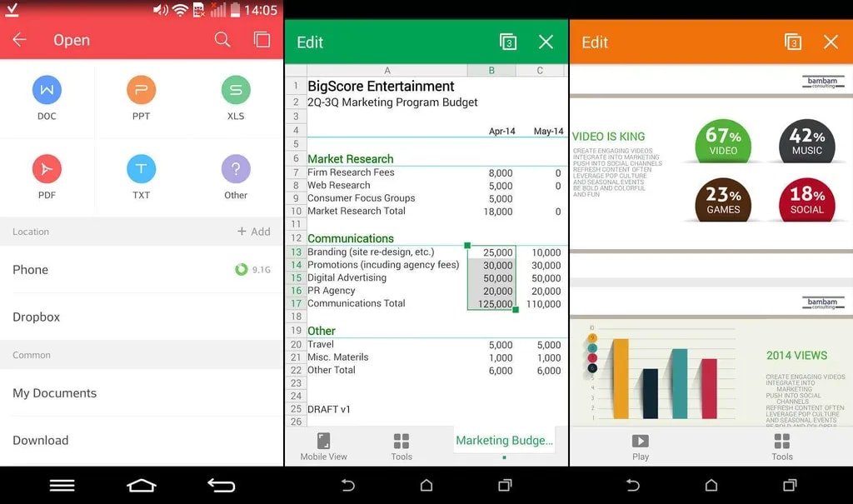The height and width of the screenshot is (504, 853).
Task: Open search with the magnifier icon
Action: coord(222,40)
